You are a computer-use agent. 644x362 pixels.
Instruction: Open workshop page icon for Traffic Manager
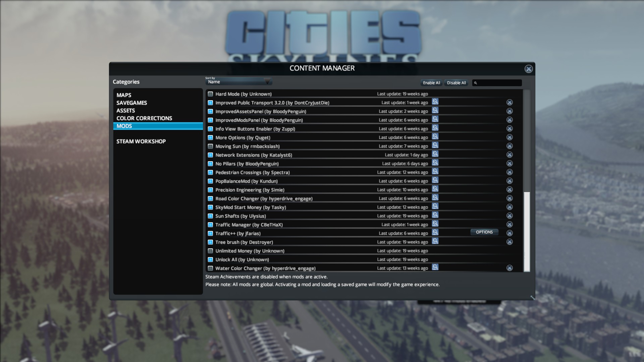point(435,224)
